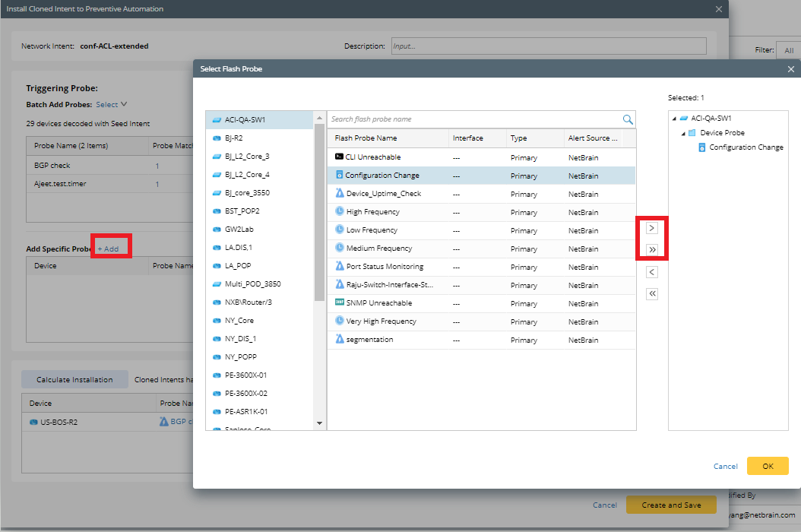Screen dimensions: 801x532
Task: Click the ACI-QA-SW1 switch device icon in the device list
Action: (x=217, y=119)
